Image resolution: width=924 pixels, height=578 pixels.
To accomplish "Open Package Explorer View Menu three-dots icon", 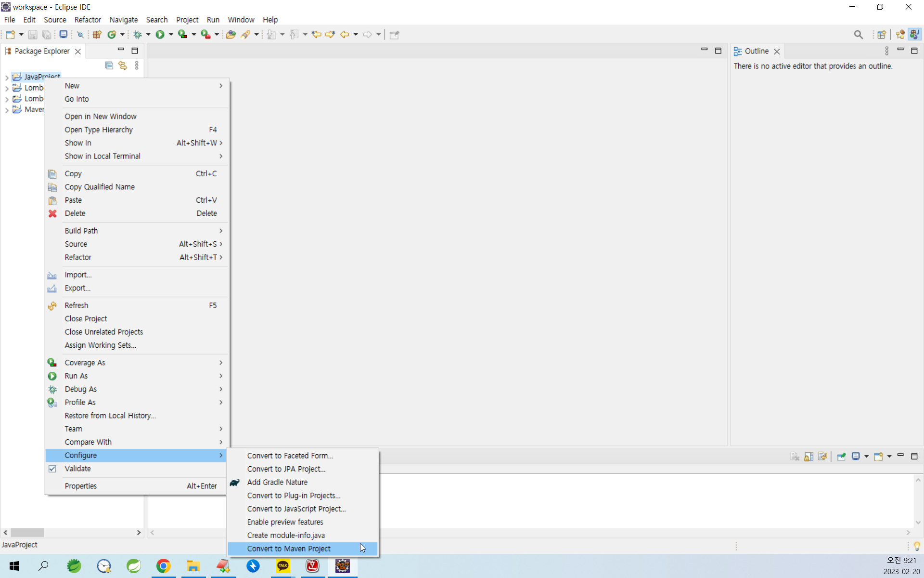I will point(137,66).
